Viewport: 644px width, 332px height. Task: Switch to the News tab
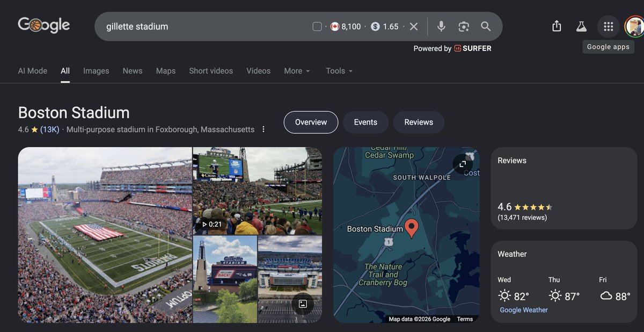tap(133, 71)
